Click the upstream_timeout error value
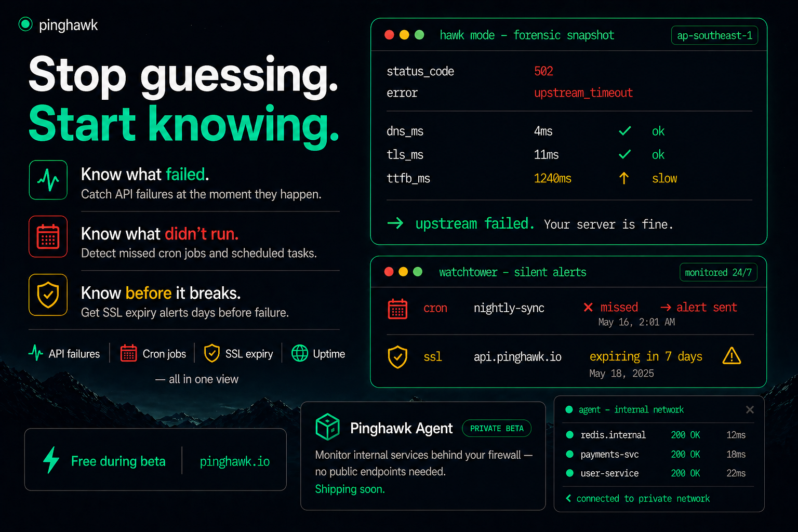The image size is (798, 532). tap(583, 93)
